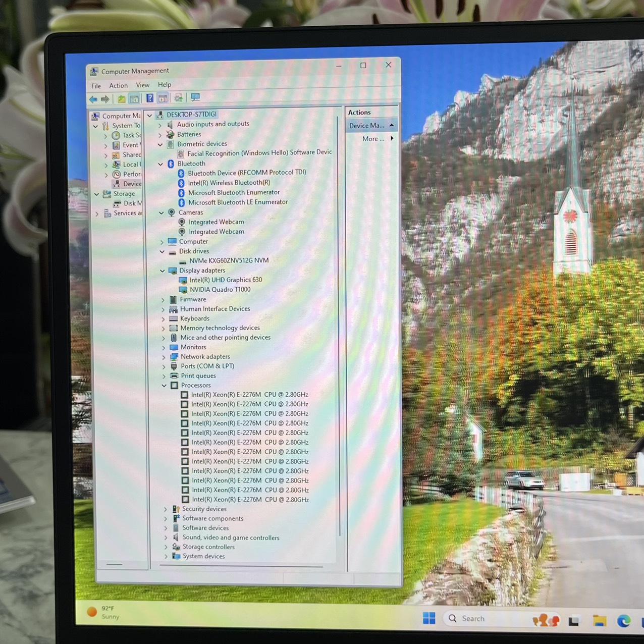The height and width of the screenshot is (644, 644).
Task: Open Task View from the taskbar
Action: pos(574,621)
